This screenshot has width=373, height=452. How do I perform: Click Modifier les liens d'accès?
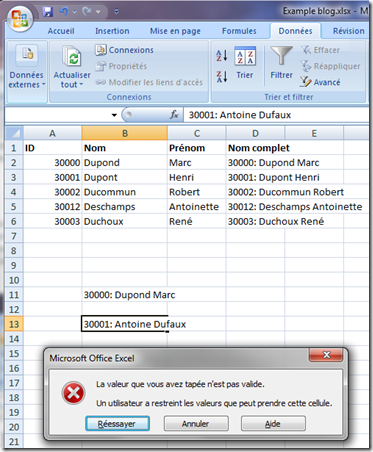[149, 82]
